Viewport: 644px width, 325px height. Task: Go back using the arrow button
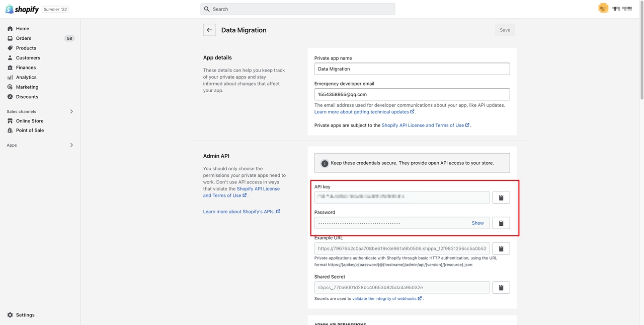coord(209,30)
